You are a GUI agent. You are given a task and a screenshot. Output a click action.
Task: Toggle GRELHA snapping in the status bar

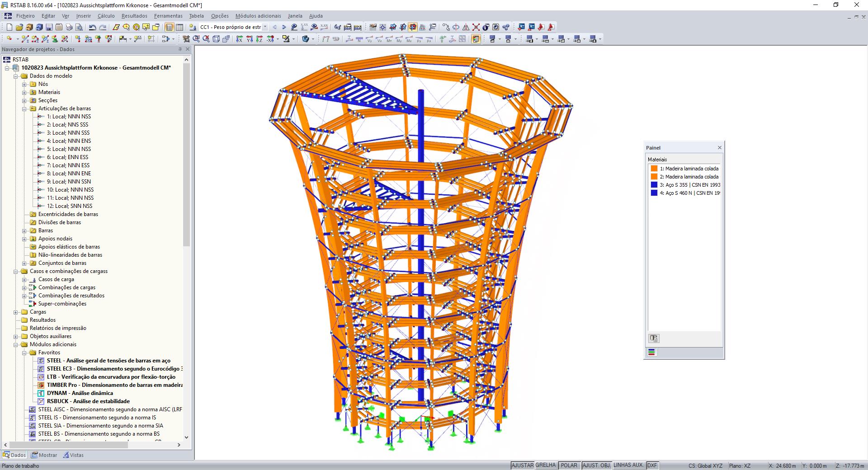[546, 465]
